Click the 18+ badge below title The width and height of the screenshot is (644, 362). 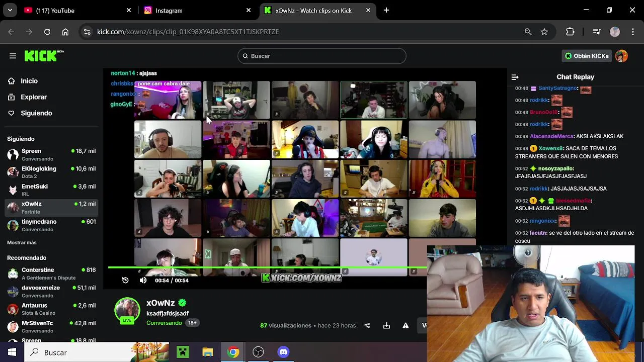click(192, 323)
